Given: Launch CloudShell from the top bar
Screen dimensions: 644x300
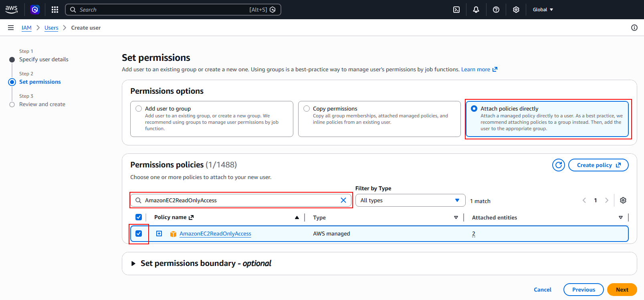Looking at the screenshot, I should pos(456,10).
